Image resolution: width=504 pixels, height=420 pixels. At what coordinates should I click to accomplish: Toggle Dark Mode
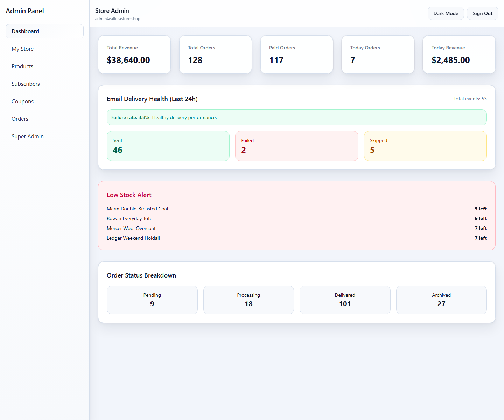click(x=446, y=13)
